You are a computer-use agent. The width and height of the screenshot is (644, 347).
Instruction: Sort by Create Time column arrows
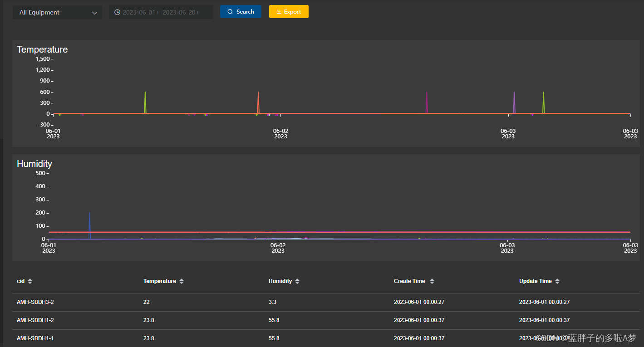[432, 281]
